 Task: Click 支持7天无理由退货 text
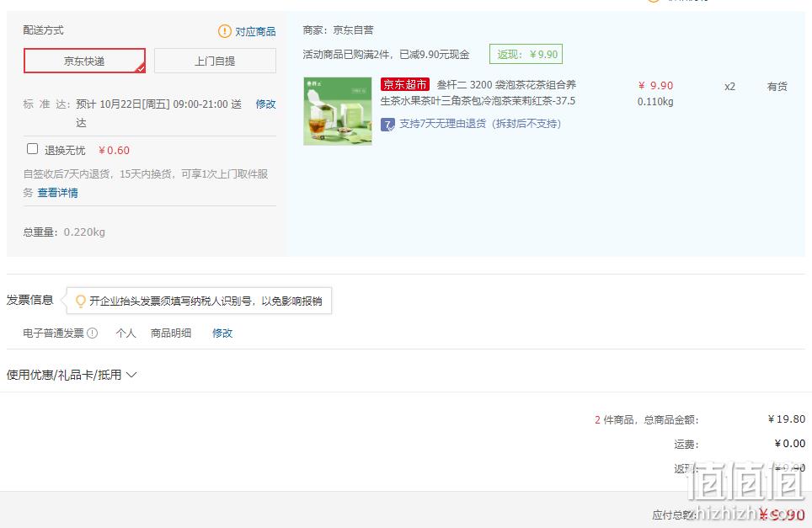coord(480,124)
